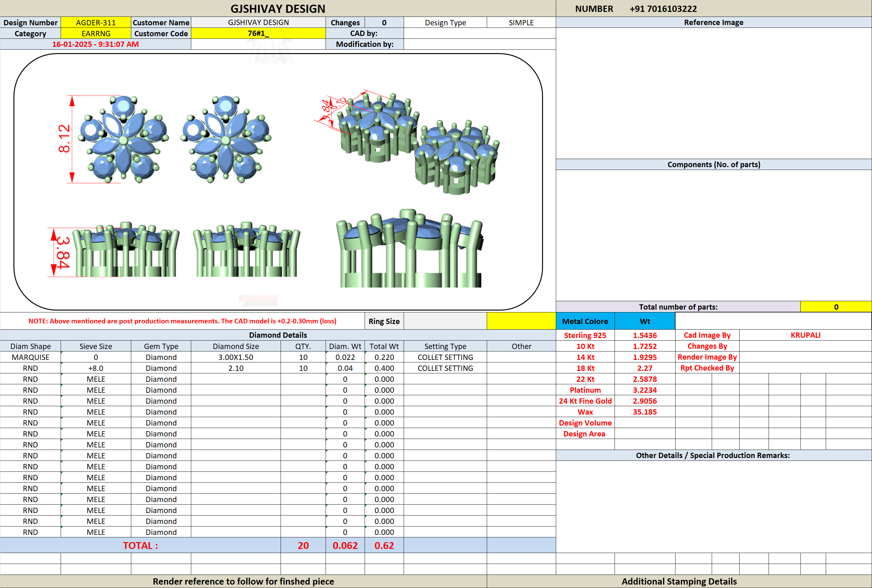This screenshot has width=872, height=588.
Task: Click the empty CAD by field
Action: (x=480, y=33)
